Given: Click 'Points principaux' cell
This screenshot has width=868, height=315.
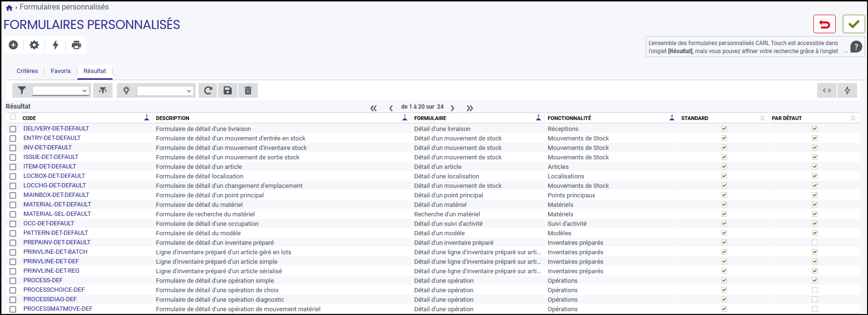Looking at the screenshot, I should (x=571, y=195).
